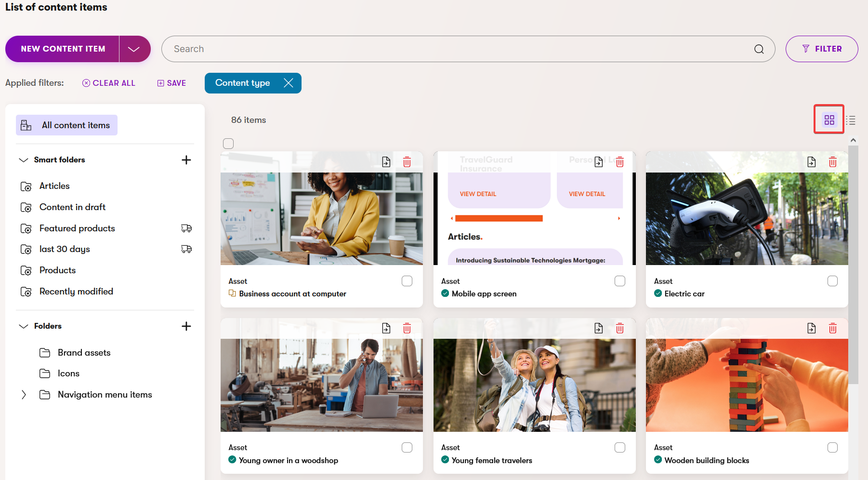Collapse the Smart folders section

[x=24, y=160]
